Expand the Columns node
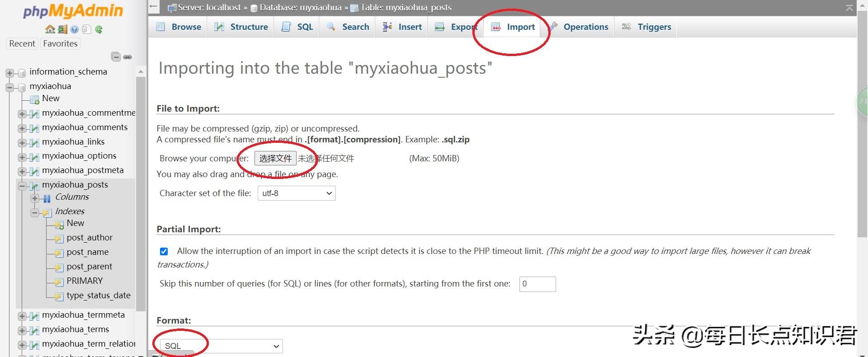This screenshot has width=868, height=357. click(x=35, y=198)
